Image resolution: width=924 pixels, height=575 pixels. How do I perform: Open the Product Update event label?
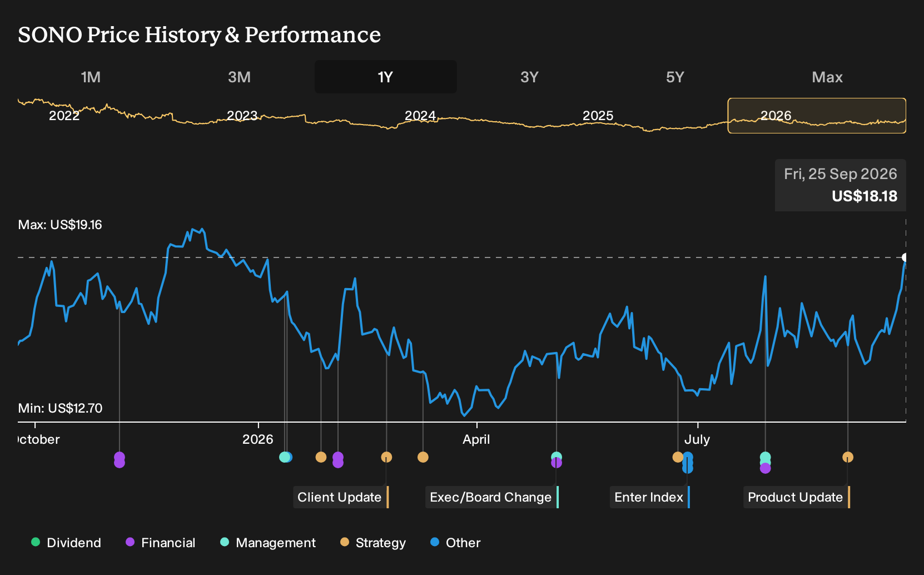coord(797,497)
